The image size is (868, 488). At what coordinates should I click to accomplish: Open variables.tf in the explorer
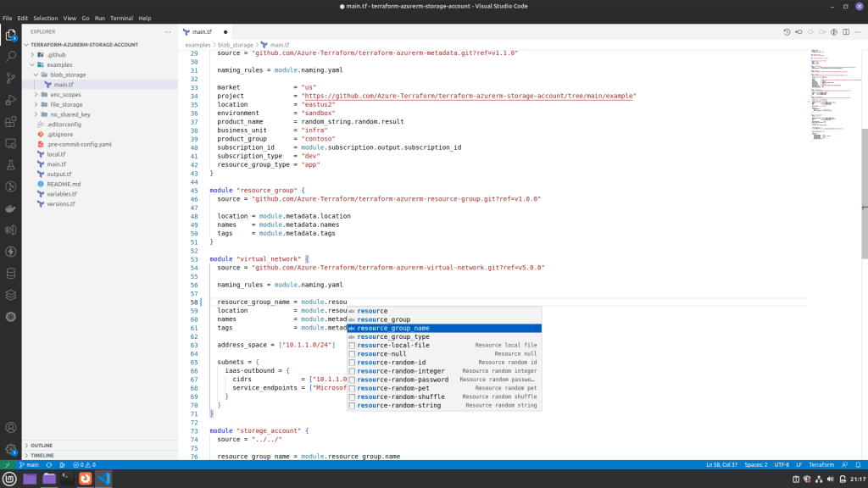tap(61, 194)
